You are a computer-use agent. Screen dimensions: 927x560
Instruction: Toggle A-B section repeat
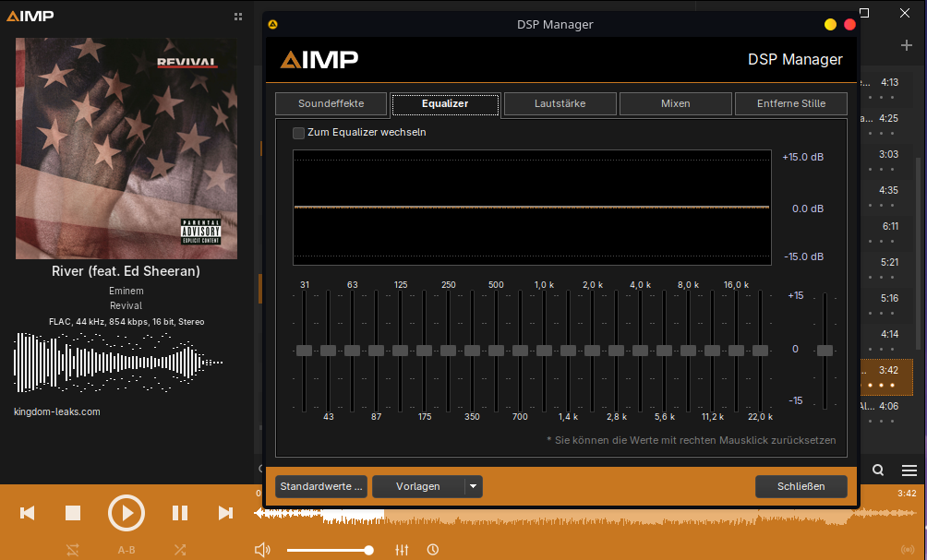coord(126,550)
